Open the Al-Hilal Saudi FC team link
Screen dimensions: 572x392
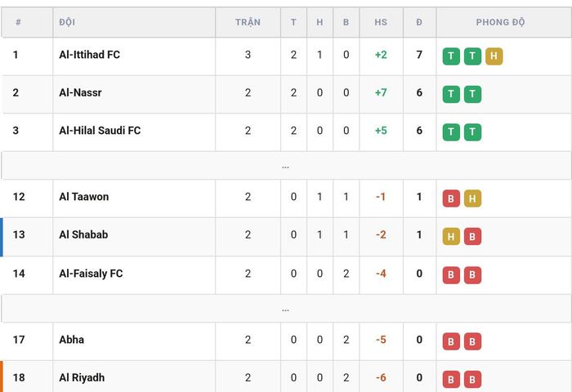[100, 131]
